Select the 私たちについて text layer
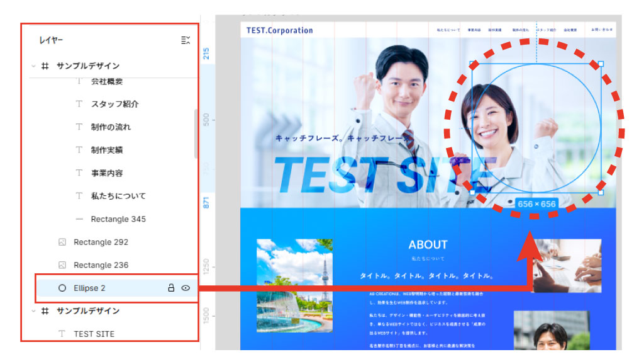Image resolution: width=644 pixels, height=364 pixels. (x=118, y=196)
